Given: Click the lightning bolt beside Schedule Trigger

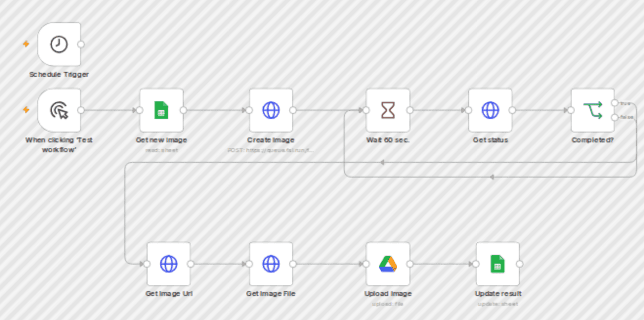Looking at the screenshot, I should click(26, 44).
